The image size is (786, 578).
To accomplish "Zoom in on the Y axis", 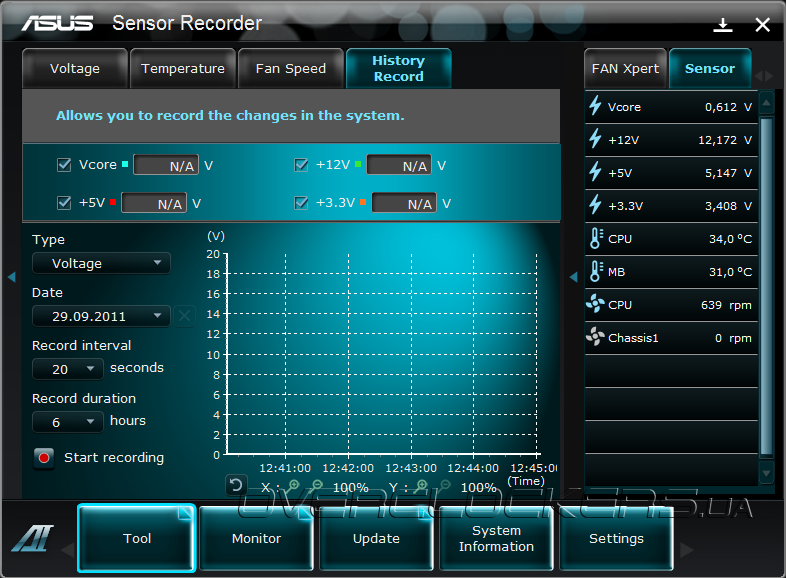I will pyautogui.click(x=422, y=485).
